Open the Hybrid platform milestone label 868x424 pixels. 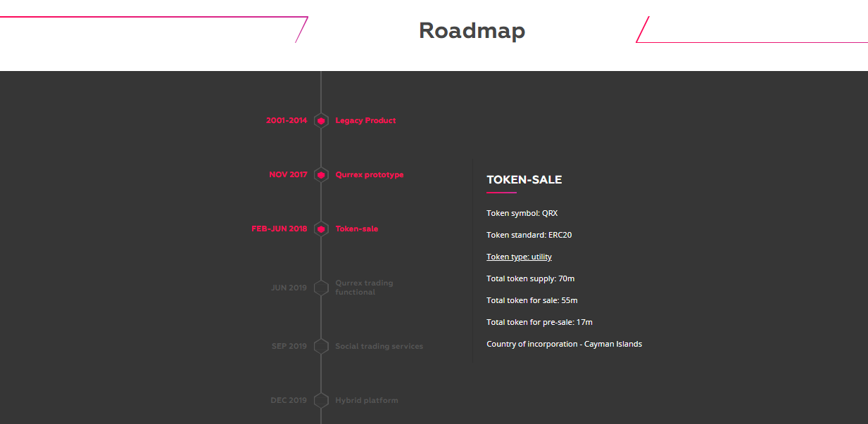click(366, 400)
